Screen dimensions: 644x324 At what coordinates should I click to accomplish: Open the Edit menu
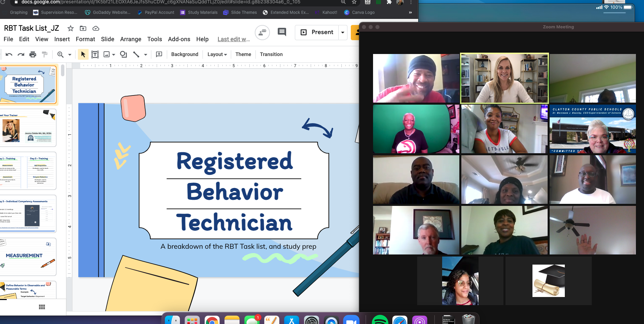pyautogui.click(x=24, y=39)
